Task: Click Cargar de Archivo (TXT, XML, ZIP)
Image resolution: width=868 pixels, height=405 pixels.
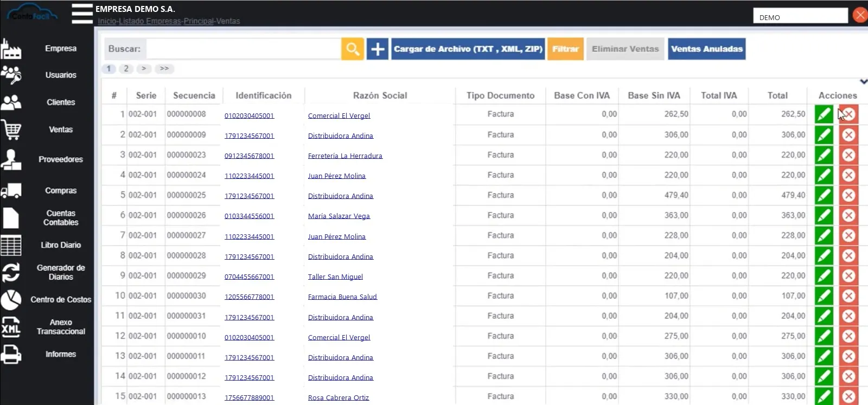Action: pyautogui.click(x=468, y=49)
